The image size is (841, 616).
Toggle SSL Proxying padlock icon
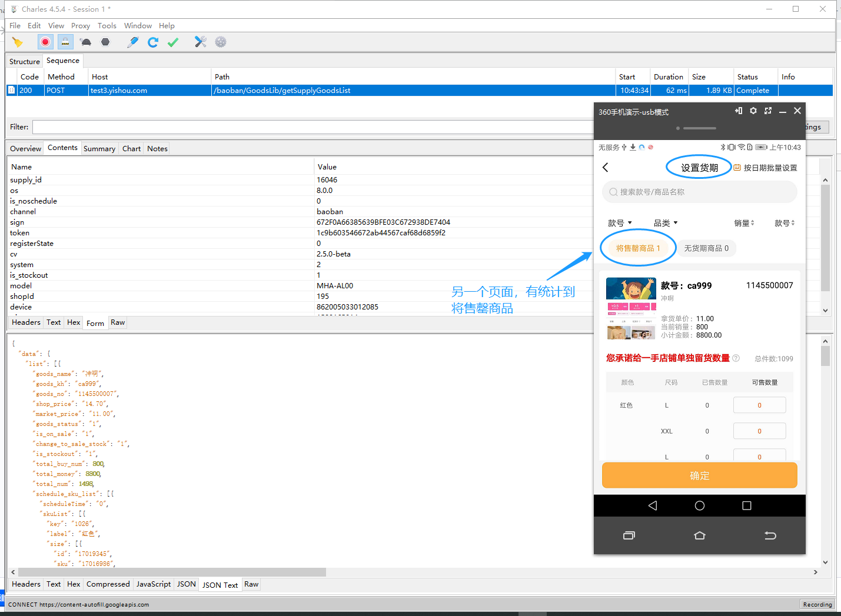click(65, 42)
